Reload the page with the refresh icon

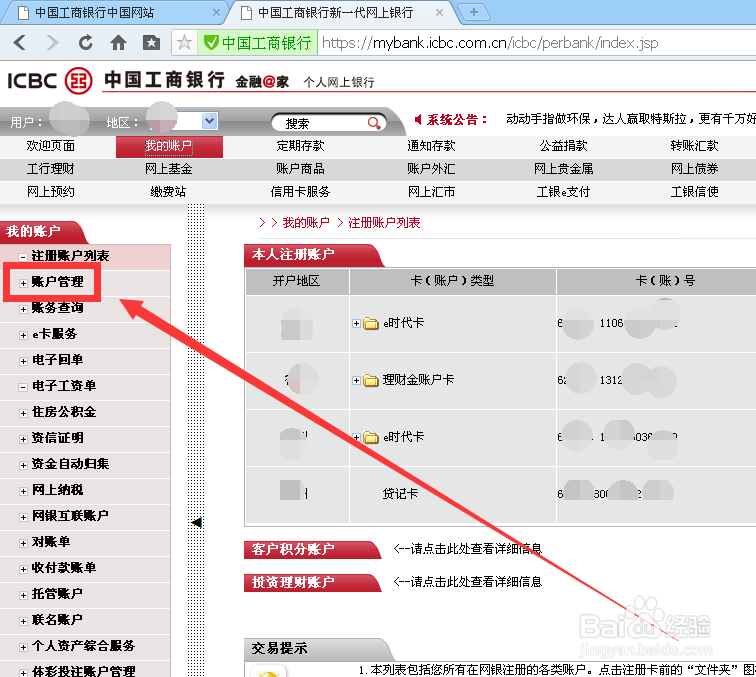tap(85, 43)
